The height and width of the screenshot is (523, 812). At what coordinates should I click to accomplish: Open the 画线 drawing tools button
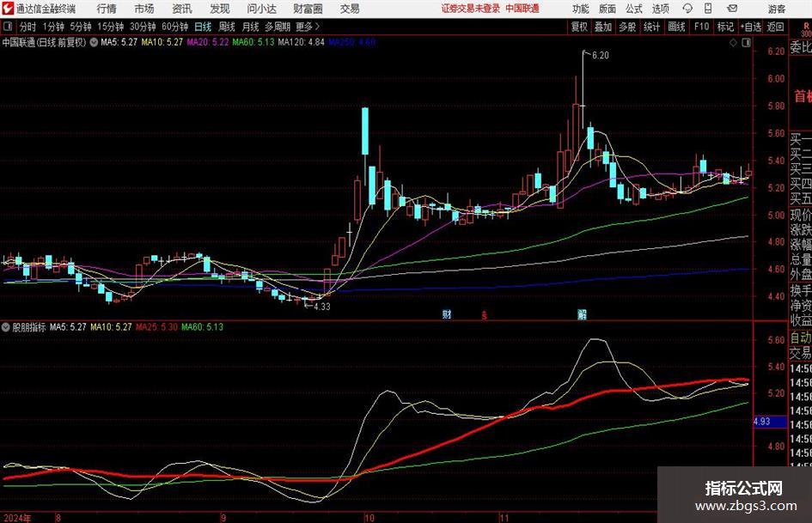point(676,27)
